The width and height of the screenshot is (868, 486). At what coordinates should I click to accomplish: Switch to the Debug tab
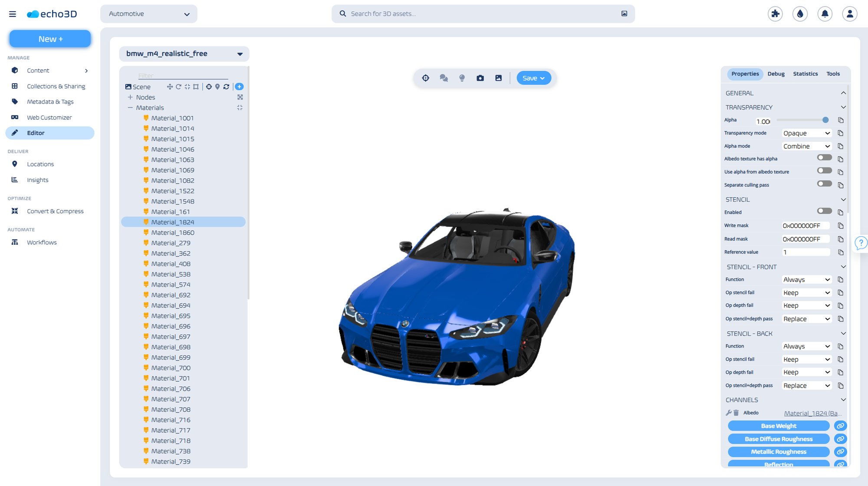[x=776, y=74]
